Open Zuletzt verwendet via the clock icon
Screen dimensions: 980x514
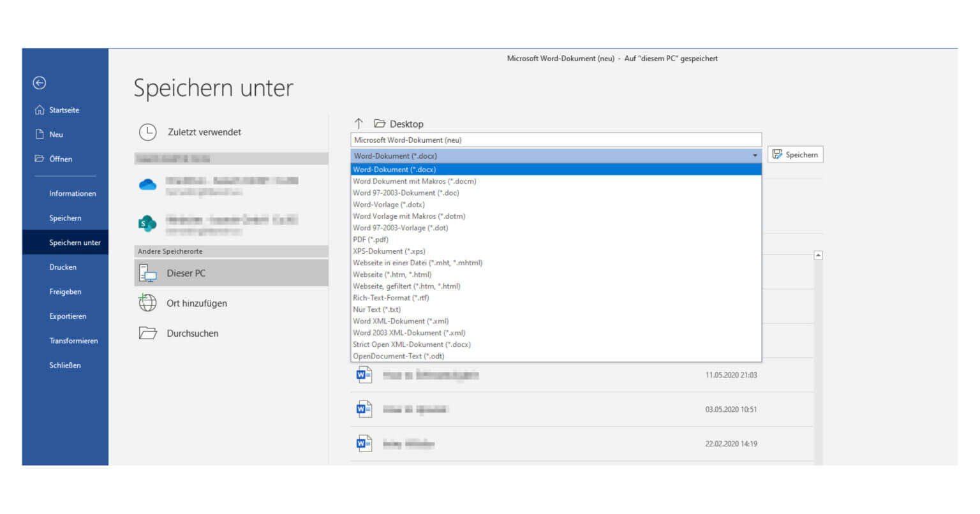[x=147, y=132]
